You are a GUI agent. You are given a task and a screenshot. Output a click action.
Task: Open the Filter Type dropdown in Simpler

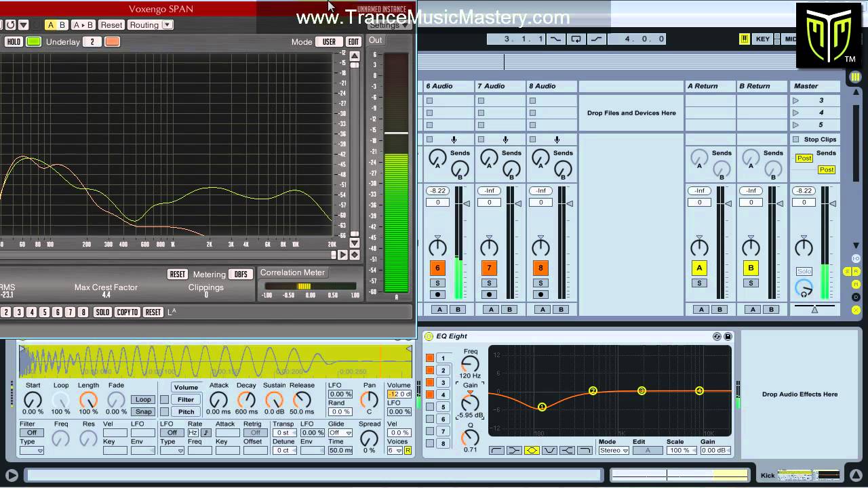(32, 451)
